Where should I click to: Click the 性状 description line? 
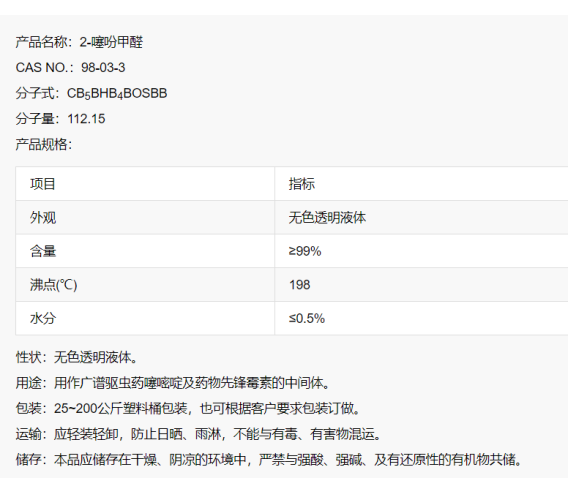[x=77, y=357]
